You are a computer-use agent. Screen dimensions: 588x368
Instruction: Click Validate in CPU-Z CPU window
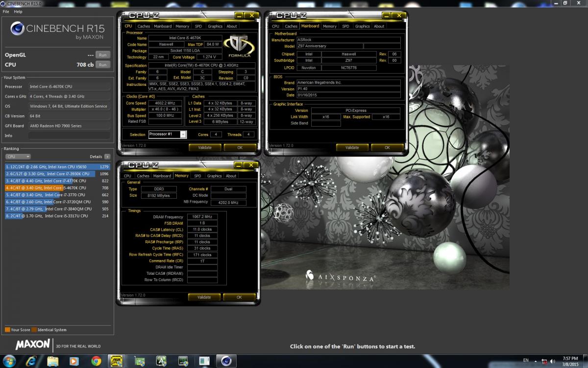(x=205, y=148)
